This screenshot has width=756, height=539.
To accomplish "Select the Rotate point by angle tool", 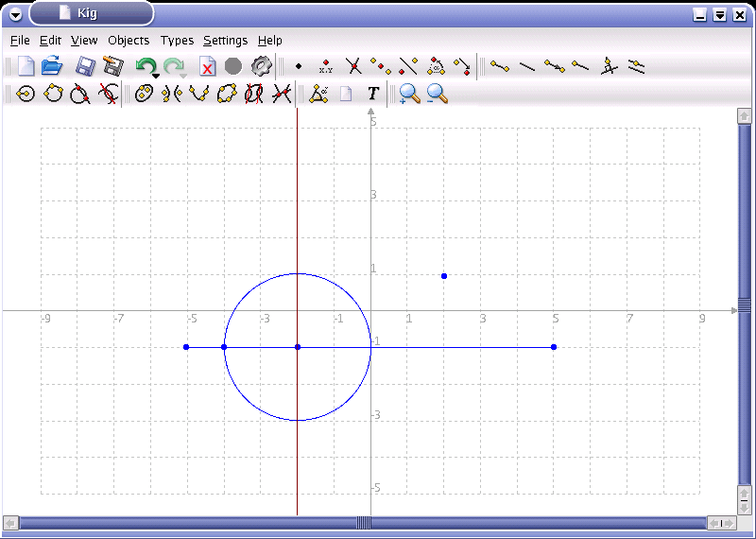I will pos(436,66).
